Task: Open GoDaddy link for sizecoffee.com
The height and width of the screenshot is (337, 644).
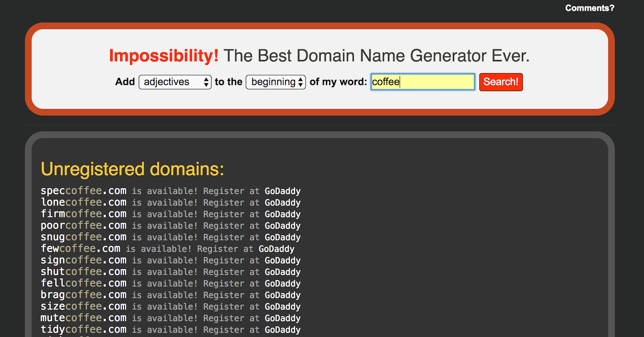Action: (x=283, y=307)
